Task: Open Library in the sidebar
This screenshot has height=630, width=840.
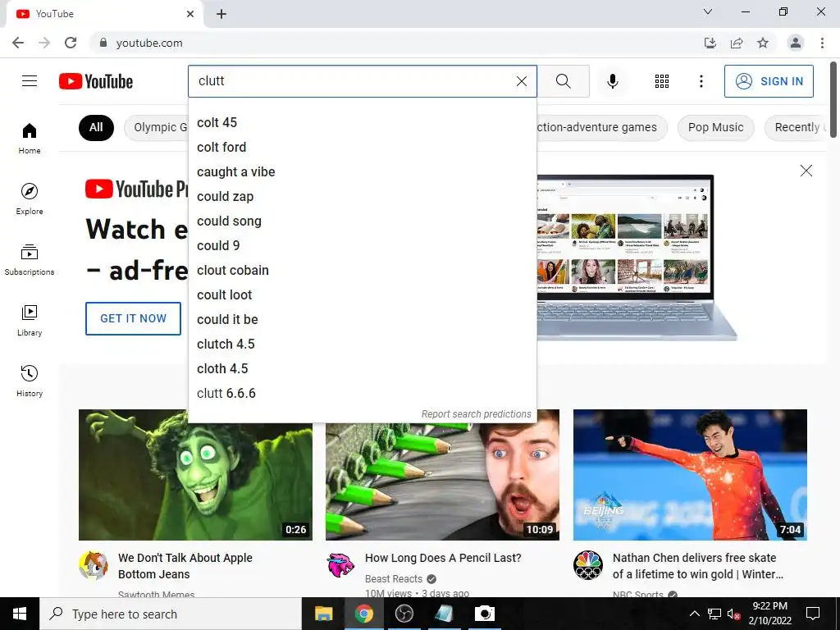Action: click(30, 321)
